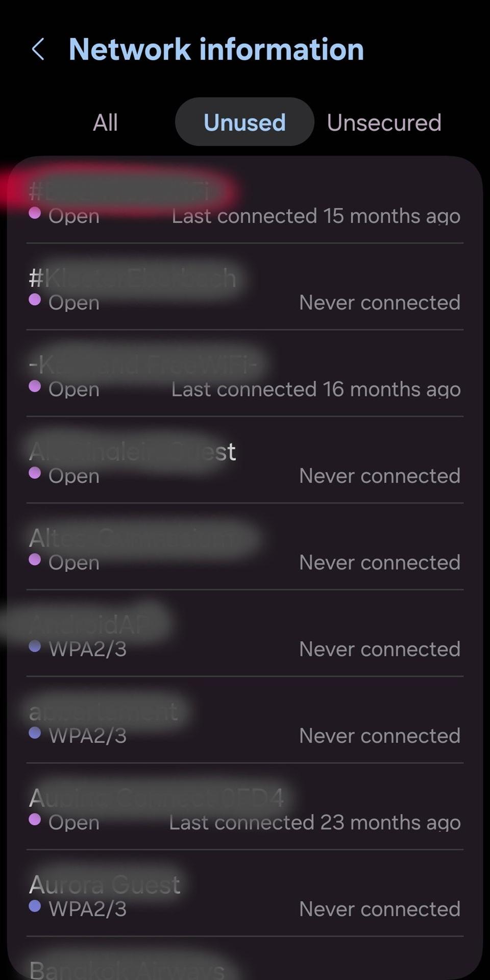This screenshot has height=980, width=490.
Task: Tap 'Never connected' on Aurora Guest row
Action: tap(380, 909)
